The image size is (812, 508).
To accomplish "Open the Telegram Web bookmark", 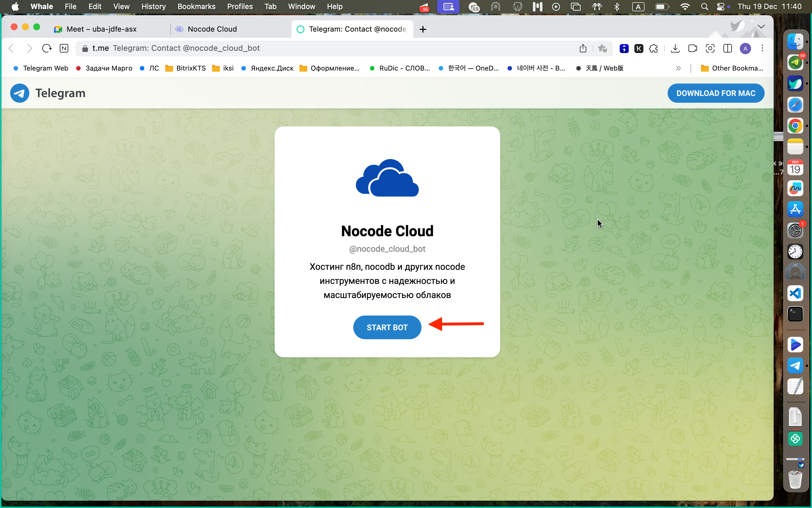I will 41,68.
